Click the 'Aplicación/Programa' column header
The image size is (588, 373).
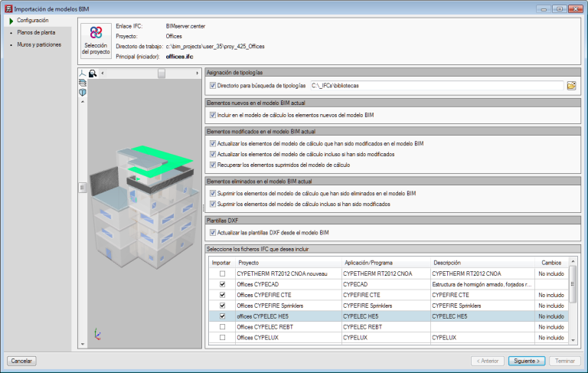386,263
